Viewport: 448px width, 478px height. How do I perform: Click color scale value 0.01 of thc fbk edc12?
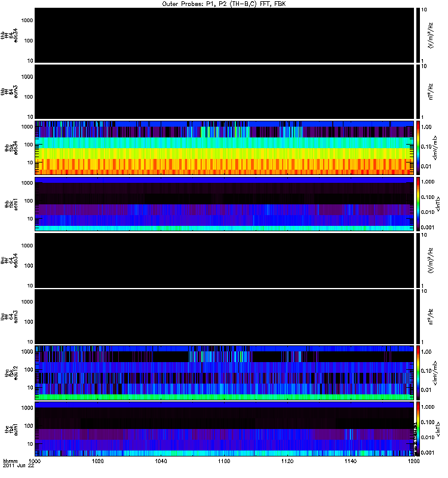[426, 390]
